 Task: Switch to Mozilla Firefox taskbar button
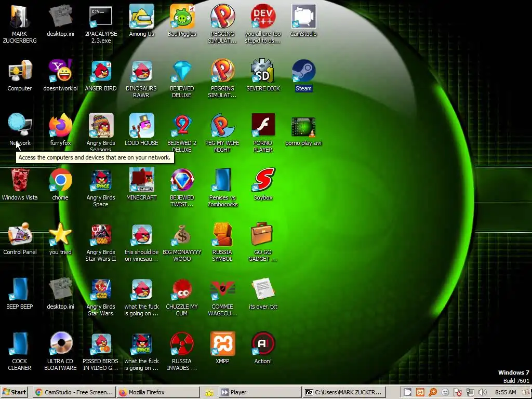[158, 392]
